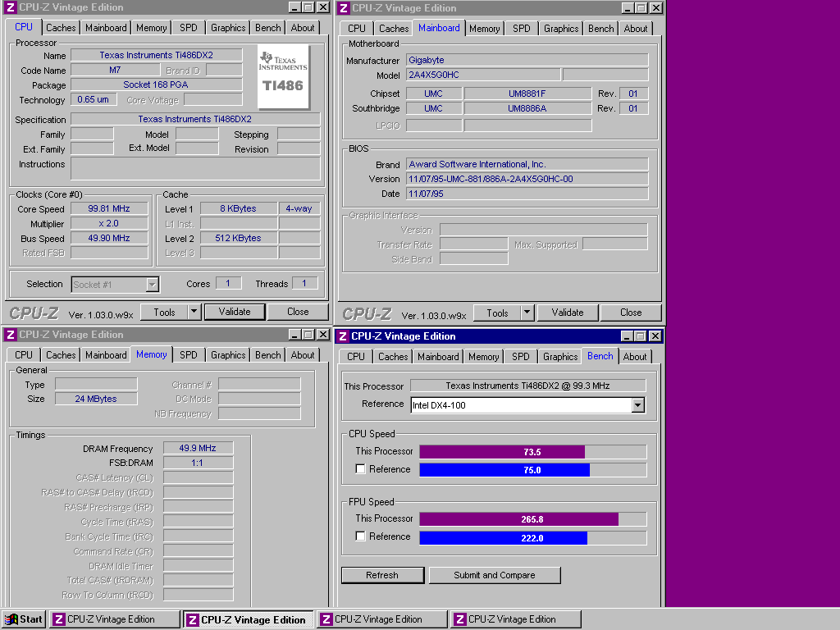This screenshot has width=840, height=630.
Task: Click the processor Name field Texas Instruments Ti486DX2
Action: tap(157, 55)
